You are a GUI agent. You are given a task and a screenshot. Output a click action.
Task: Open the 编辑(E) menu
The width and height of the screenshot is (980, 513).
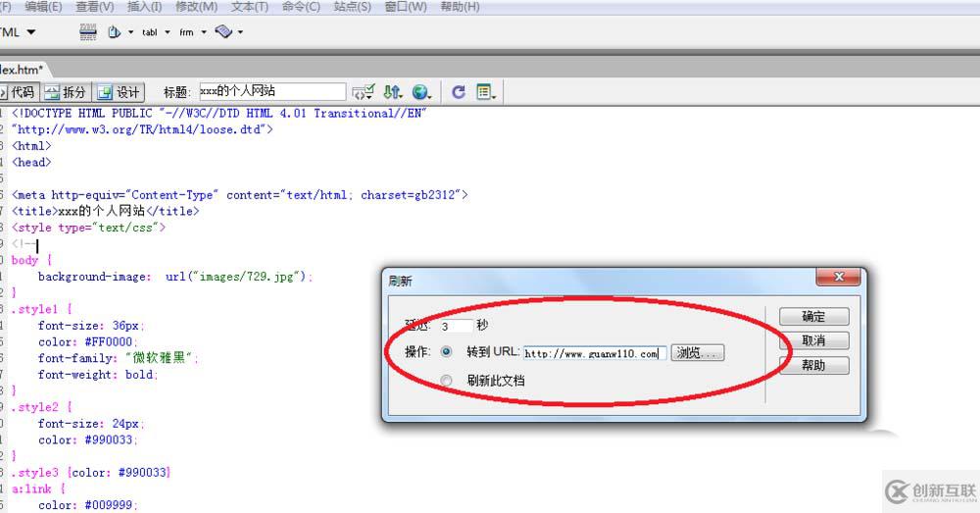click(x=43, y=7)
